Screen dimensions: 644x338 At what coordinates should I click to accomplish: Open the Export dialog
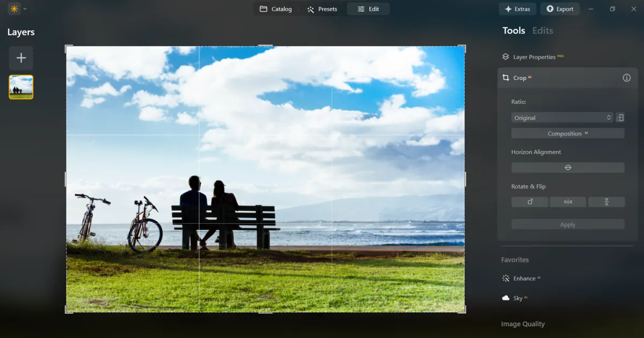pyautogui.click(x=560, y=9)
